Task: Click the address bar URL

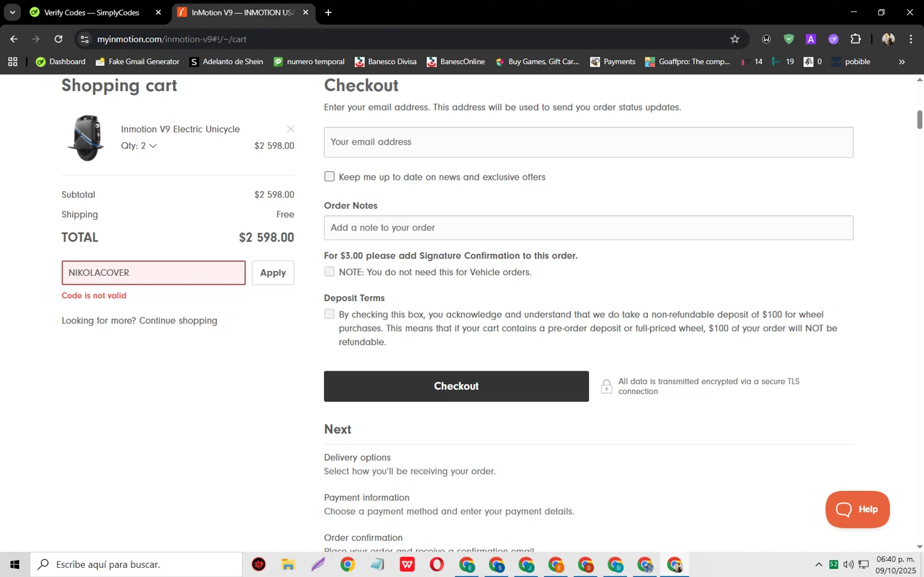Action: point(172,39)
